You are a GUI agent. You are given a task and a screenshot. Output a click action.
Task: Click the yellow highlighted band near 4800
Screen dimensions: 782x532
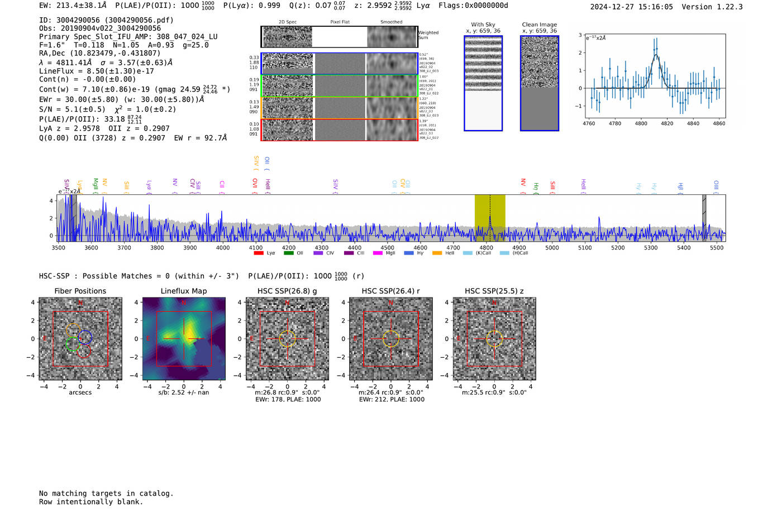(x=490, y=218)
